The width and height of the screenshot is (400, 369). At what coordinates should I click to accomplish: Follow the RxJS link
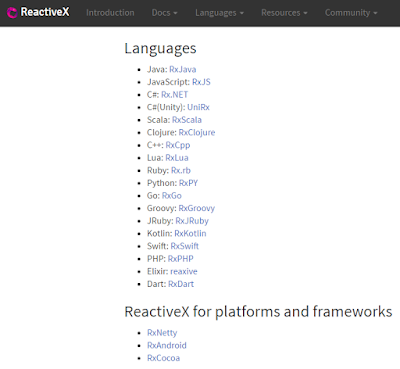pos(201,82)
